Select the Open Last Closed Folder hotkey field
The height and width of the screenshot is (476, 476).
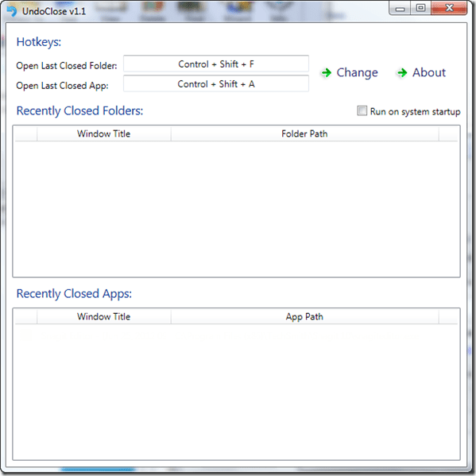216,64
